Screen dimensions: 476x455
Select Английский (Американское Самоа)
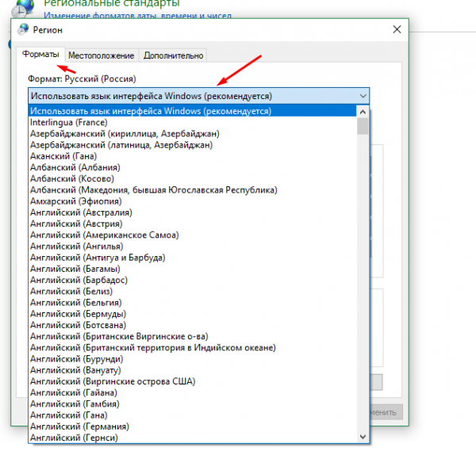[193, 235]
